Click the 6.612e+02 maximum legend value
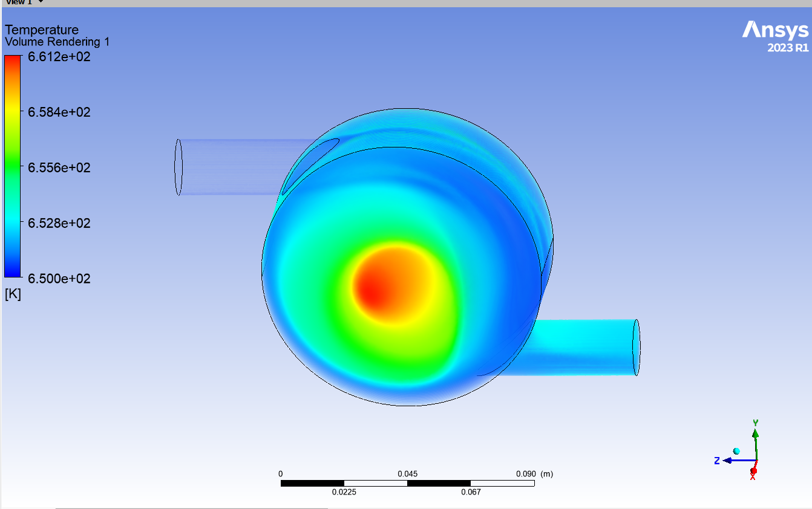Screen dimensions: 812x509 [x=59, y=57]
